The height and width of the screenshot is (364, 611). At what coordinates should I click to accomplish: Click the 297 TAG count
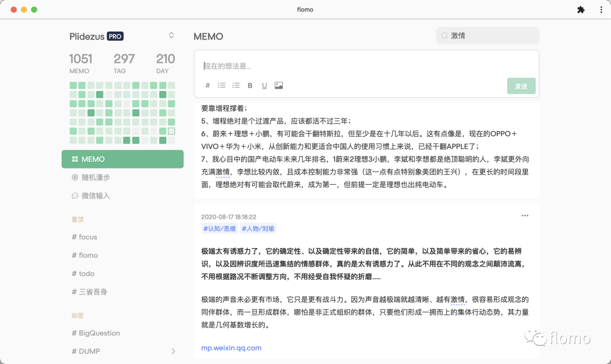(124, 63)
